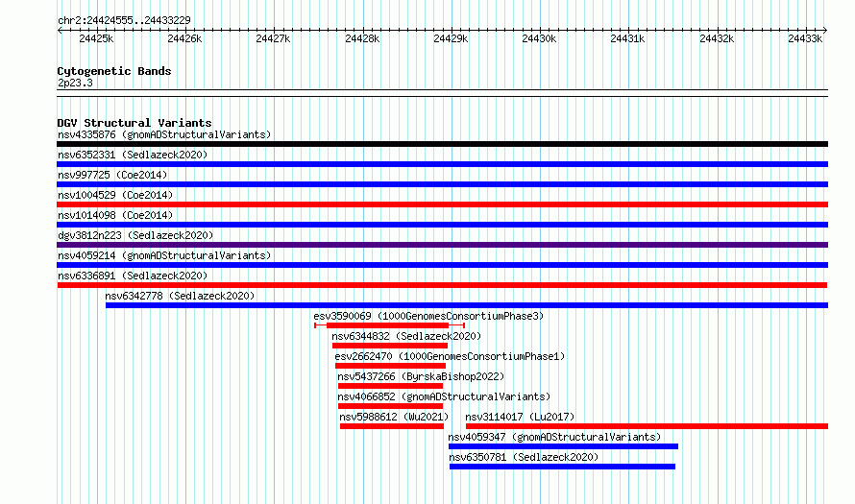This screenshot has width=855, height=504.
Task: Click the blue bar for nsv997725
Action: pyautogui.click(x=442, y=184)
